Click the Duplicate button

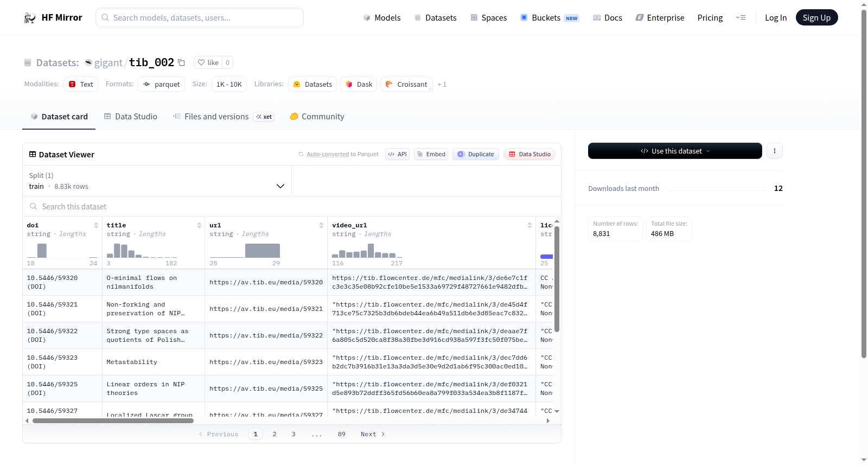tap(476, 155)
